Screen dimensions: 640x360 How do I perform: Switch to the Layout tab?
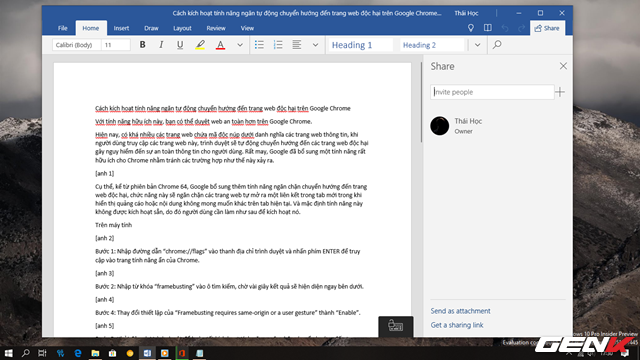coord(182,28)
